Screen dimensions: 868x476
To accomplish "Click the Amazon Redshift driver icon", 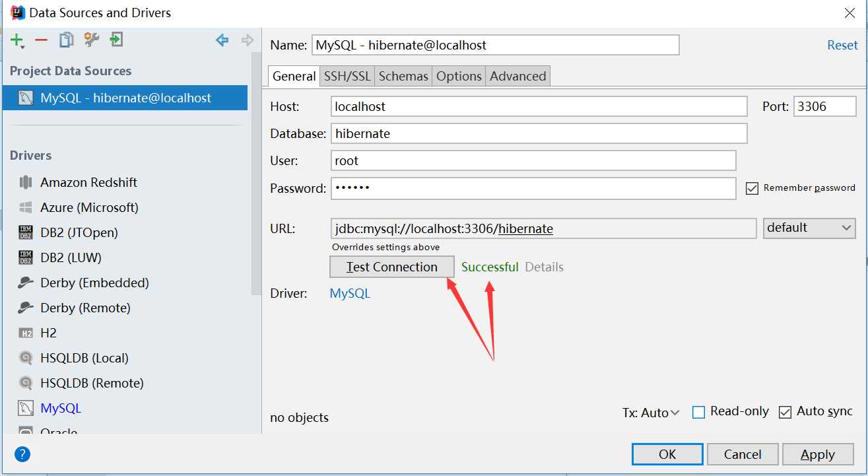I will [x=26, y=182].
